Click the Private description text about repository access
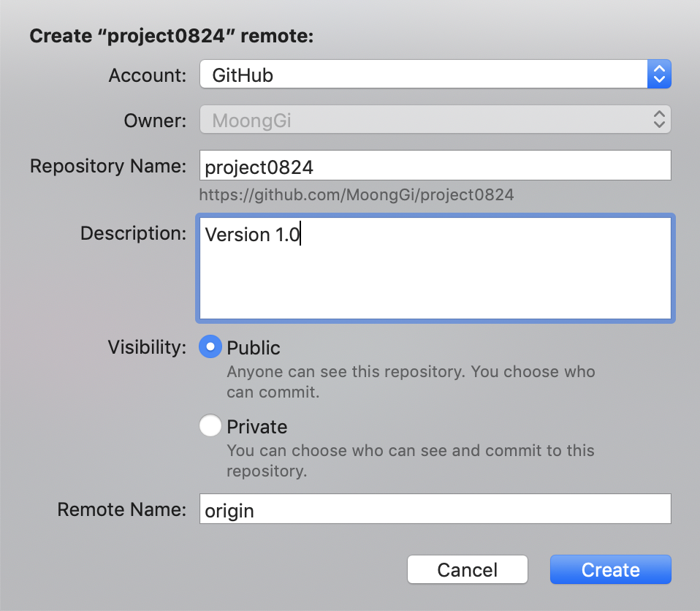 point(411,460)
